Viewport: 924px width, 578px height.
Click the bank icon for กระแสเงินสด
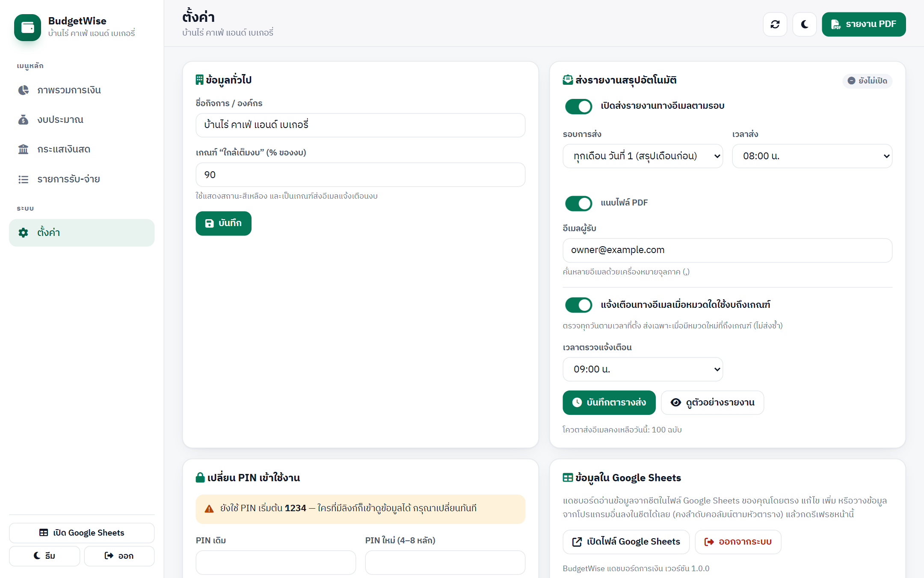tap(23, 149)
